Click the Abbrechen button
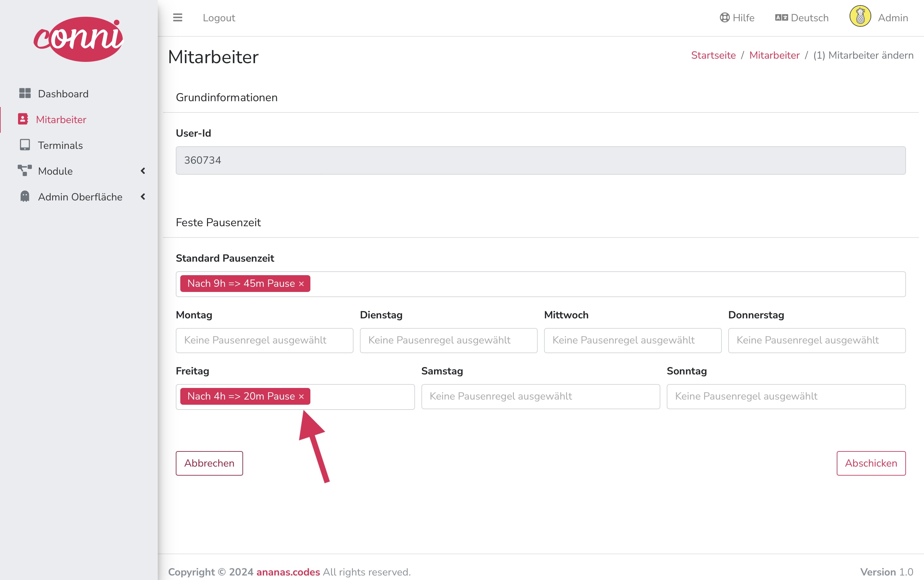This screenshot has width=924, height=580. [x=209, y=463]
